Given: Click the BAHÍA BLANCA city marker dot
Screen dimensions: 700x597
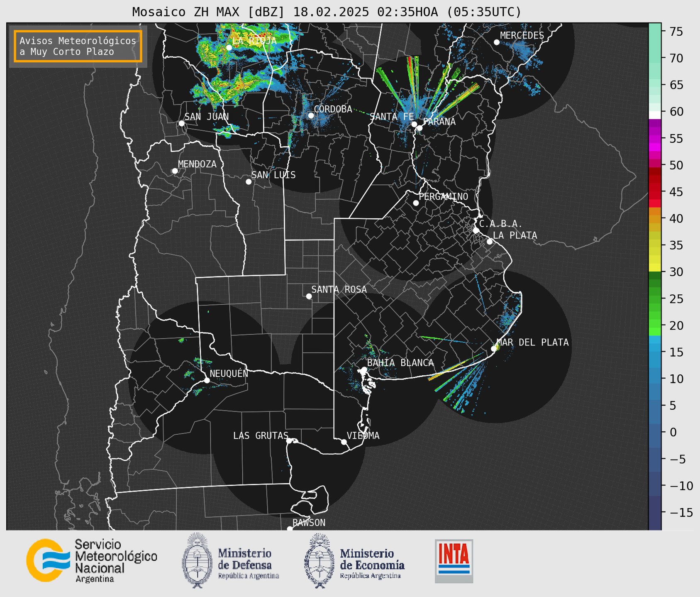Looking at the screenshot, I should [x=364, y=369].
